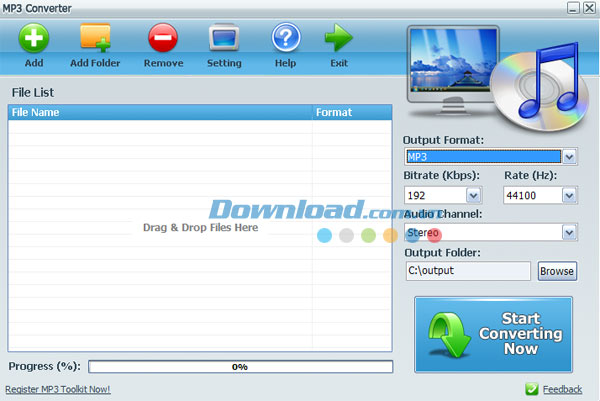Click the Drag & Drop Files Here area

(x=200, y=228)
